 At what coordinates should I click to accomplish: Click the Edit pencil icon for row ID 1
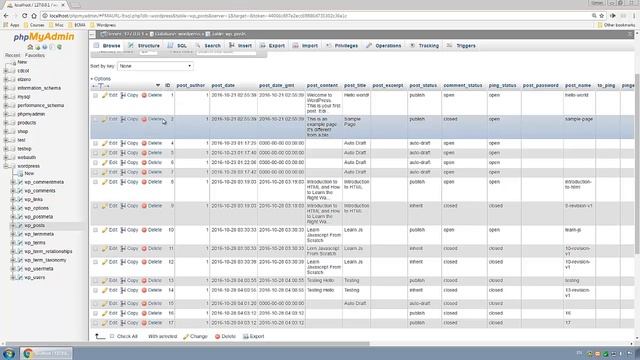pyautogui.click(x=105, y=95)
